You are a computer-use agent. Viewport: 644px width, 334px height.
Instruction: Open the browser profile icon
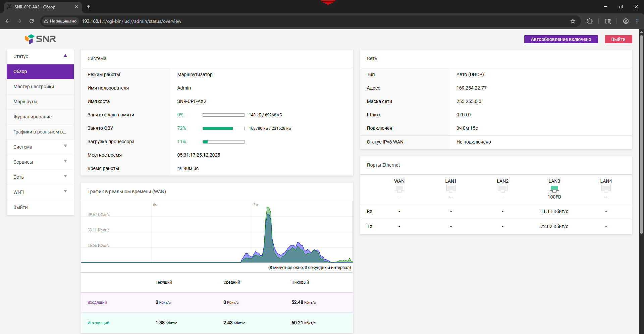point(626,21)
